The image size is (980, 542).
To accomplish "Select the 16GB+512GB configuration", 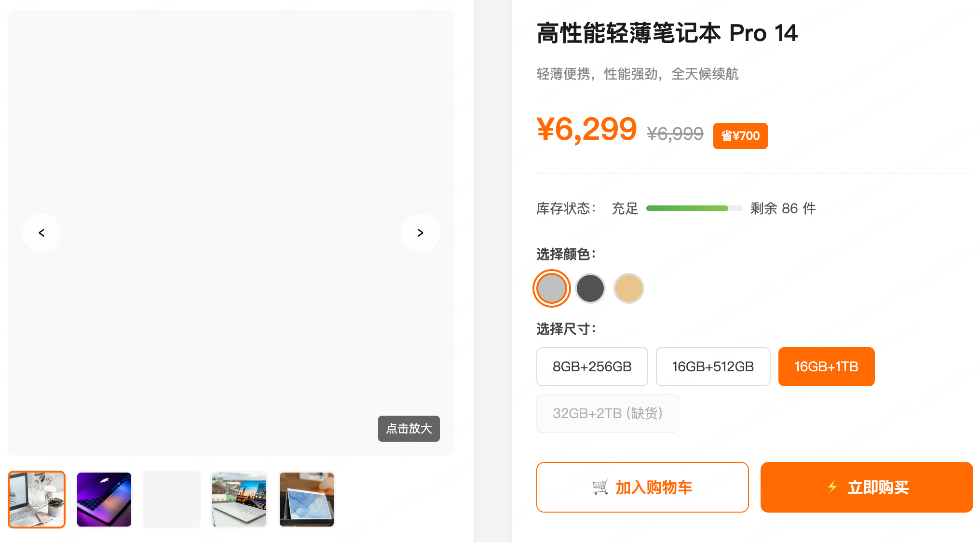I will tap(713, 366).
